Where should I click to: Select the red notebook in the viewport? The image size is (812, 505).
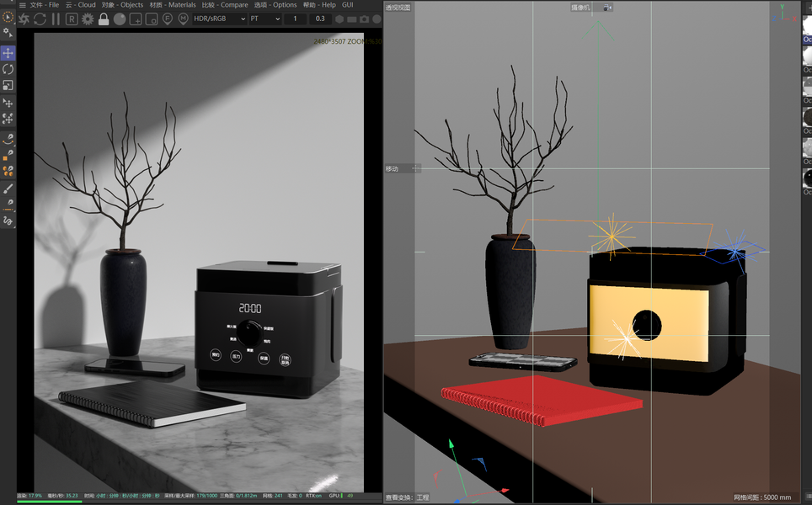point(542,401)
